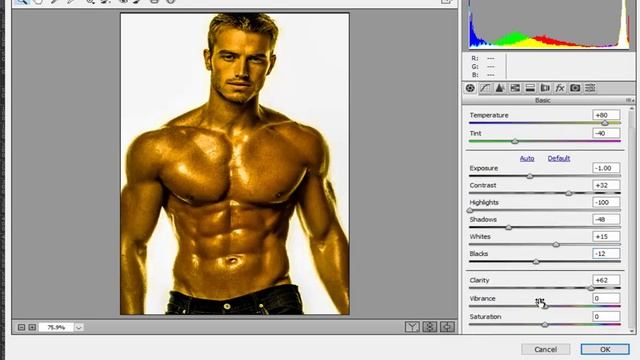Click the Whites slider handle

pyautogui.click(x=556, y=244)
